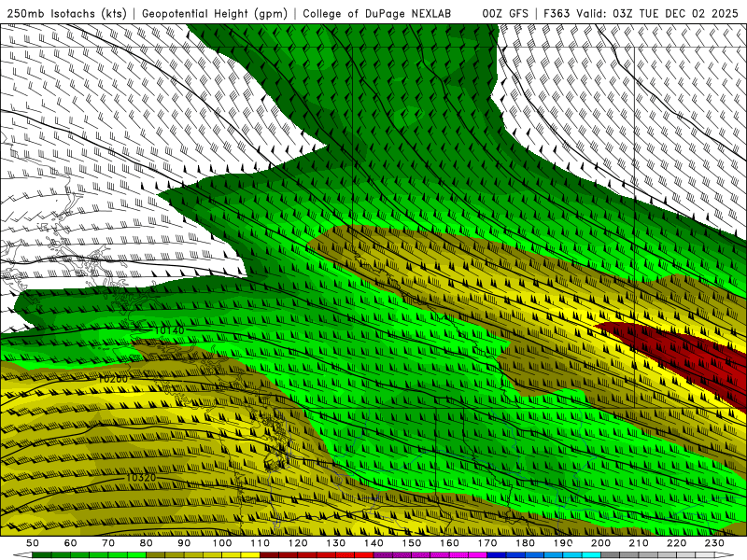Click the 10200 height contour label
Screen dimensions: 747x560
(x=113, y=379)
